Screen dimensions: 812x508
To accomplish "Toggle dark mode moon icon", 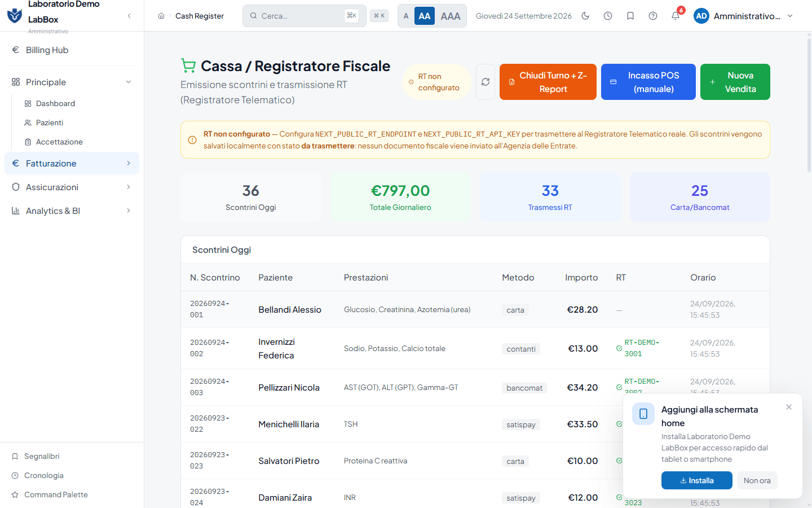I will (x=585, y=16).
